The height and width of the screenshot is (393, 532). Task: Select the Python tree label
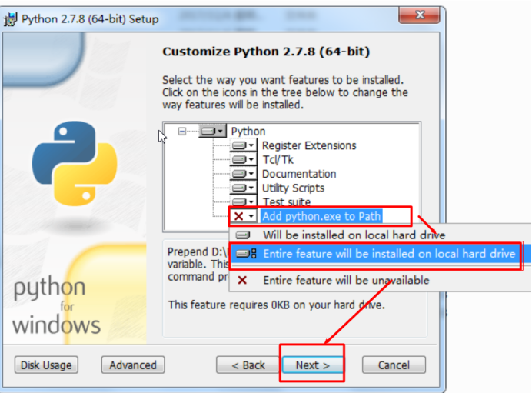pyautogui.click(x=248, y=131)
